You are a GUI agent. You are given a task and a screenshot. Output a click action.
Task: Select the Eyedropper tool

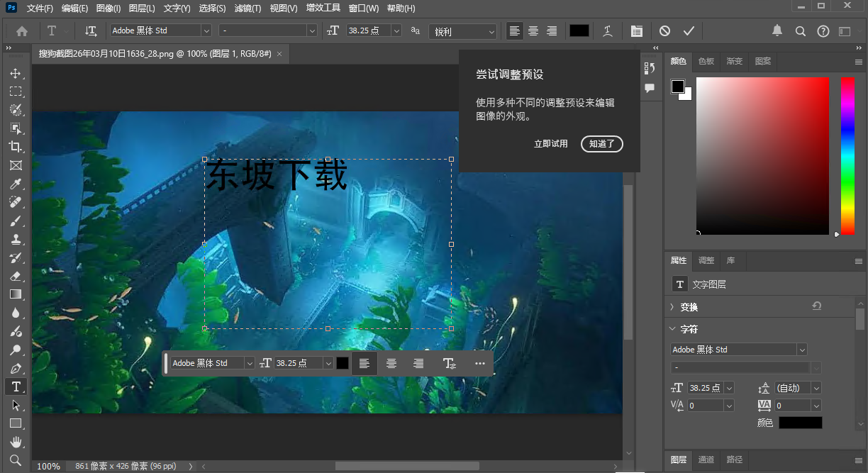[x=16, y=184]
